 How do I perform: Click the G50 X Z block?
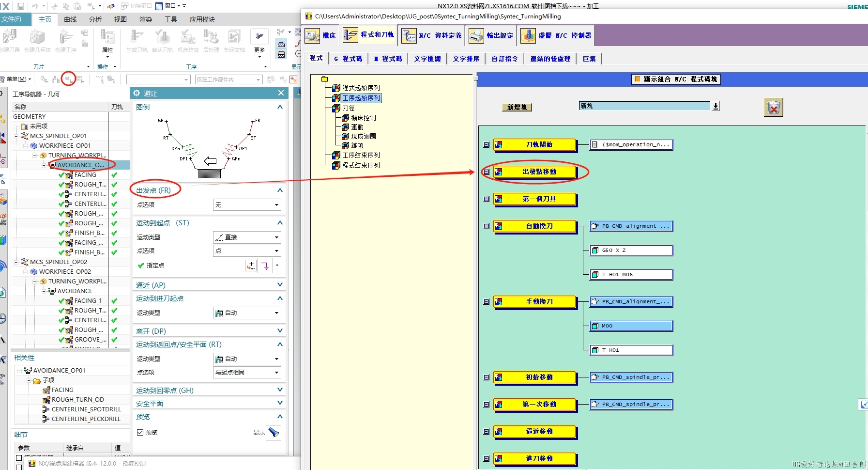tap(631, 251)
